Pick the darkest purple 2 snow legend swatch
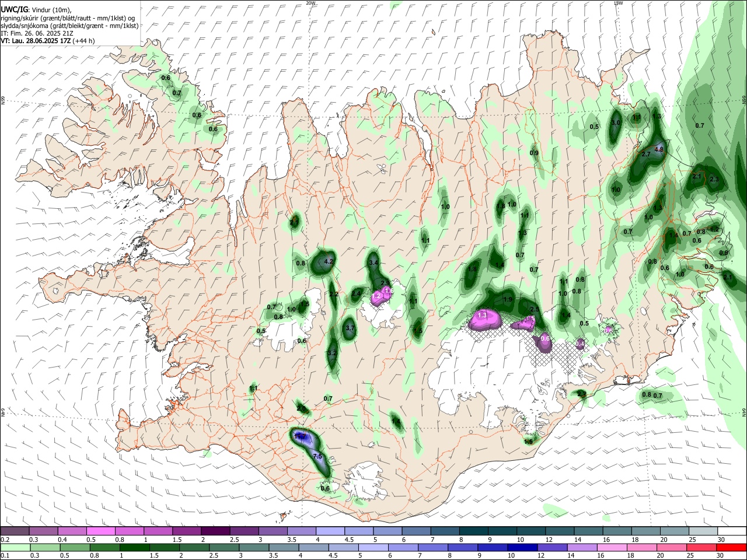This screenshot has height=560, width=747. pyautogui.click(x=215, y=531)
